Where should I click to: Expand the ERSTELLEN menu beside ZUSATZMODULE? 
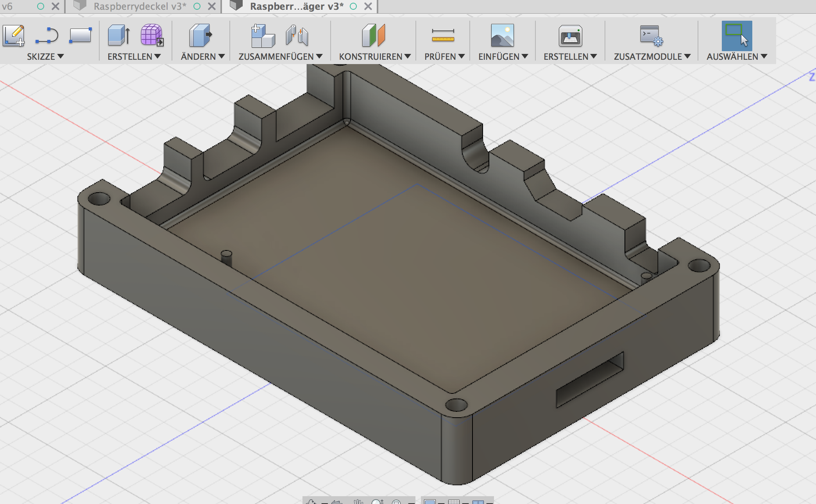tap(570, 57)
